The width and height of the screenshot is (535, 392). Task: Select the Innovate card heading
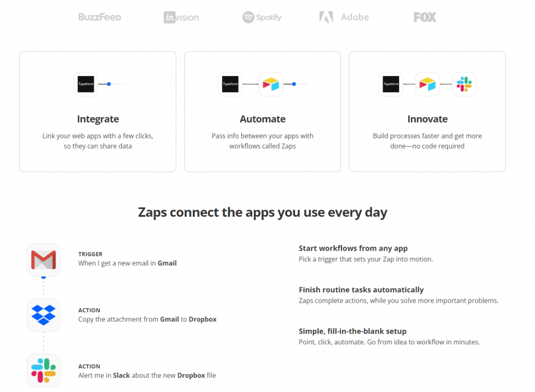point(427,119)
